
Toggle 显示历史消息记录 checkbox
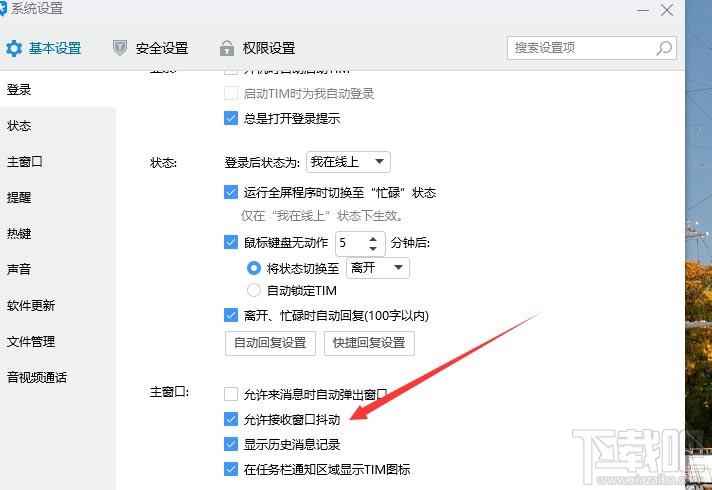(231, 444)
